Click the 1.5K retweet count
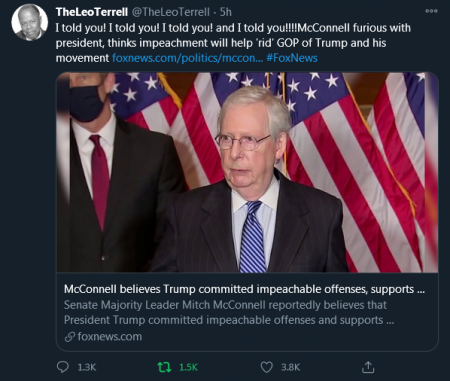The image size is (450, 381). coord(189,367)
